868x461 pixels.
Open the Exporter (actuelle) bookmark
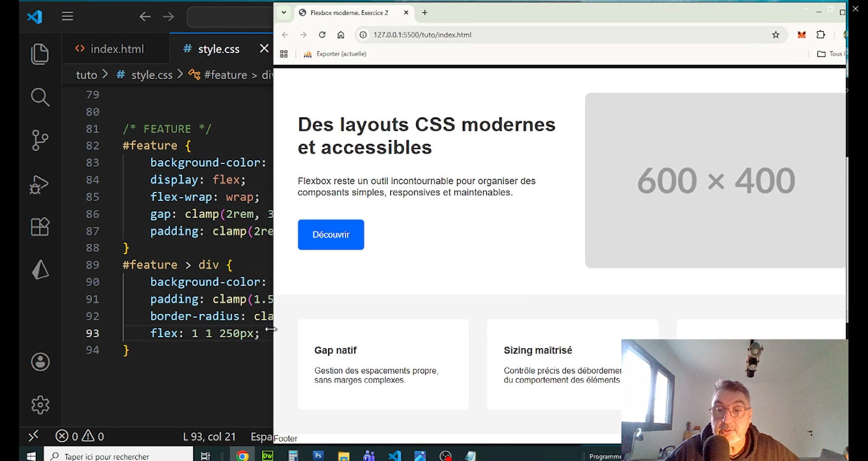tap(335, 54)
